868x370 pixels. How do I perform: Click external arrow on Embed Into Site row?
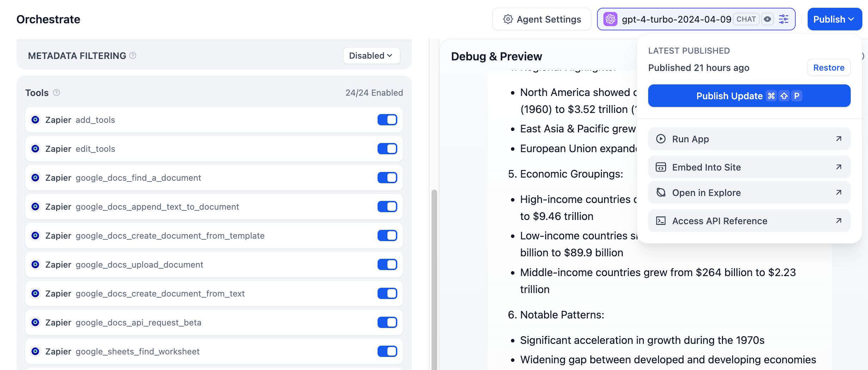[x=839, y=167]
